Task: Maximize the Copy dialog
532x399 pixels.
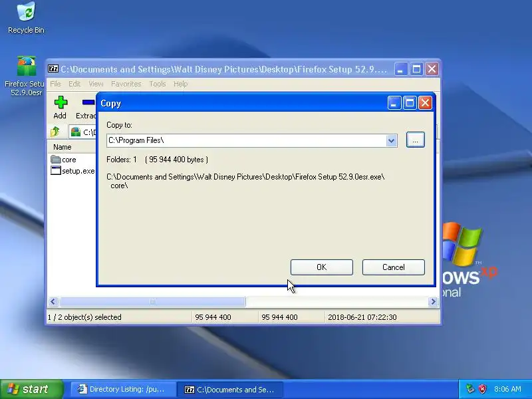Action: click(x=410, y=103)
